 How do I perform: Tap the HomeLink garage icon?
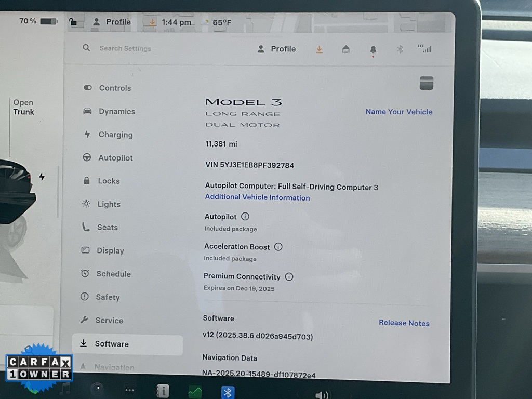(x=346, y=49)
